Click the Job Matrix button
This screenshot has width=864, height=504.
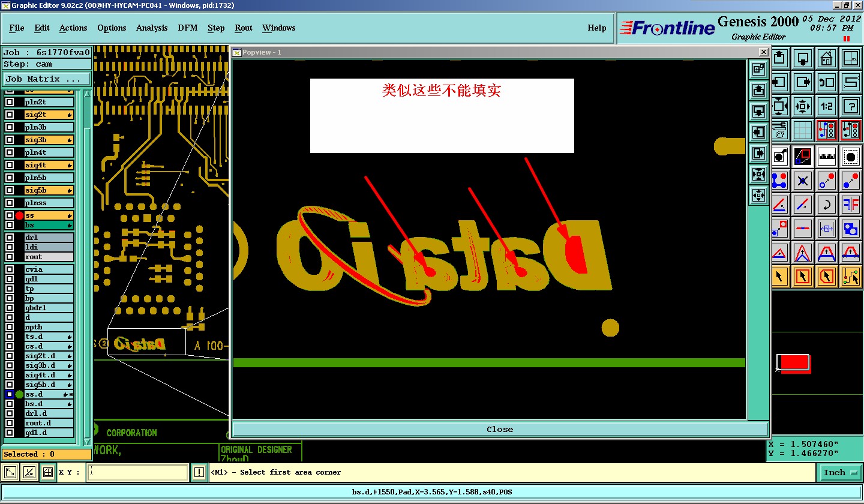47,79
